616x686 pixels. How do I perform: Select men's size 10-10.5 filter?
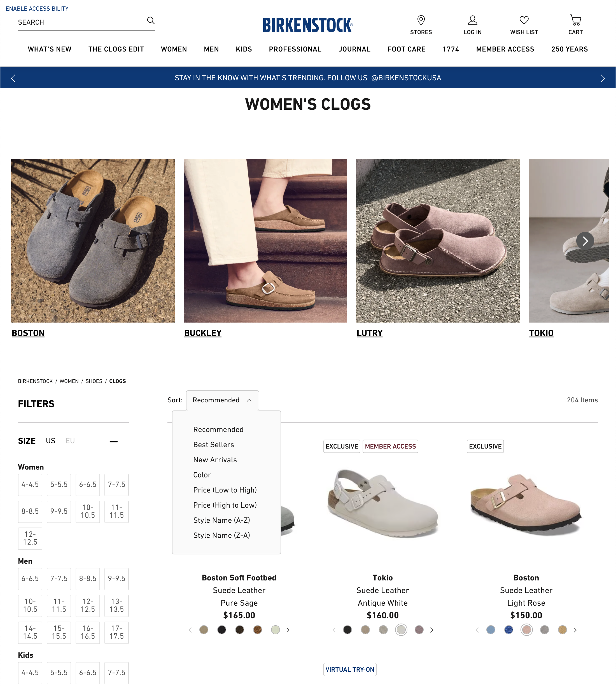click(x=30, y=605)
